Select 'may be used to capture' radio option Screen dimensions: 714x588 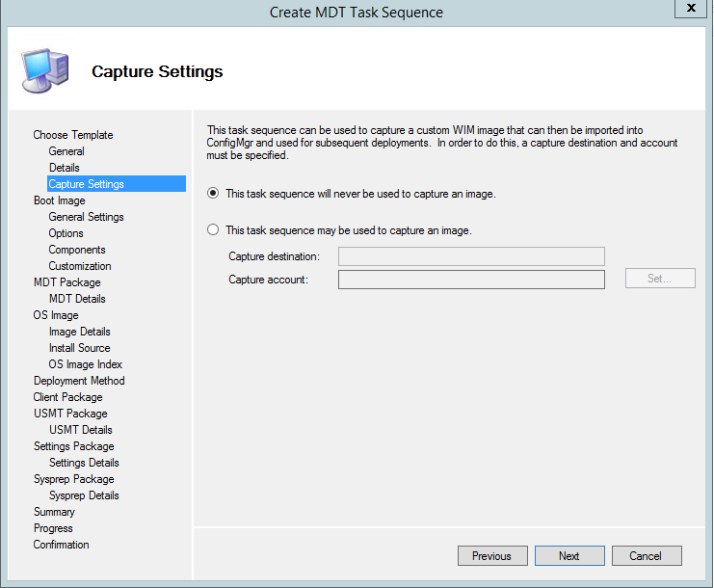pos(213,229)
